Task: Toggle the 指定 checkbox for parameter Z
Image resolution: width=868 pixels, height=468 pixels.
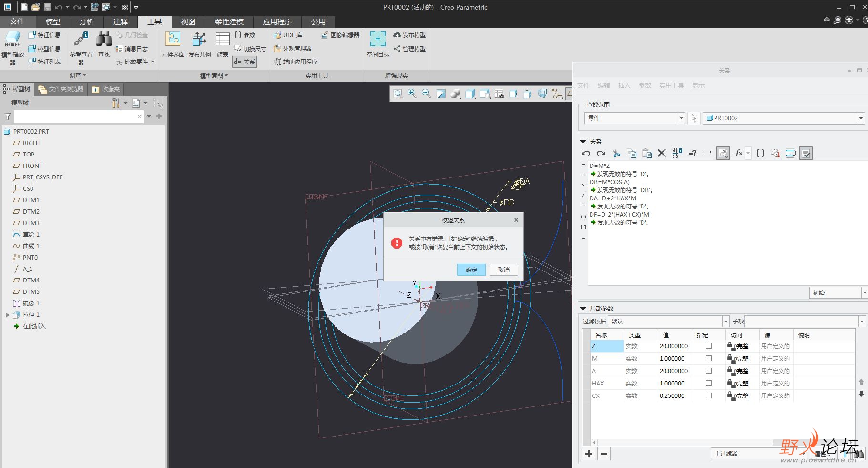Action: (x=709, y=346)
